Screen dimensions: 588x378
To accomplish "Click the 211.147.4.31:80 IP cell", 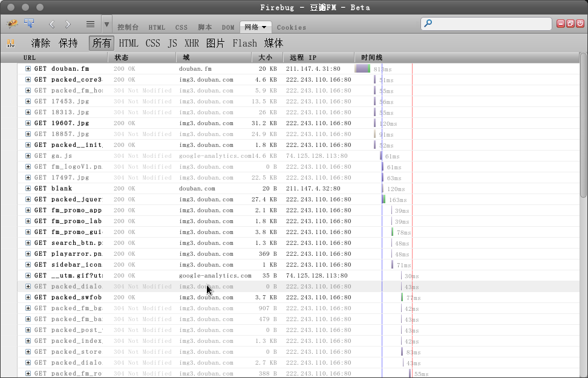I will coord(313,68).
